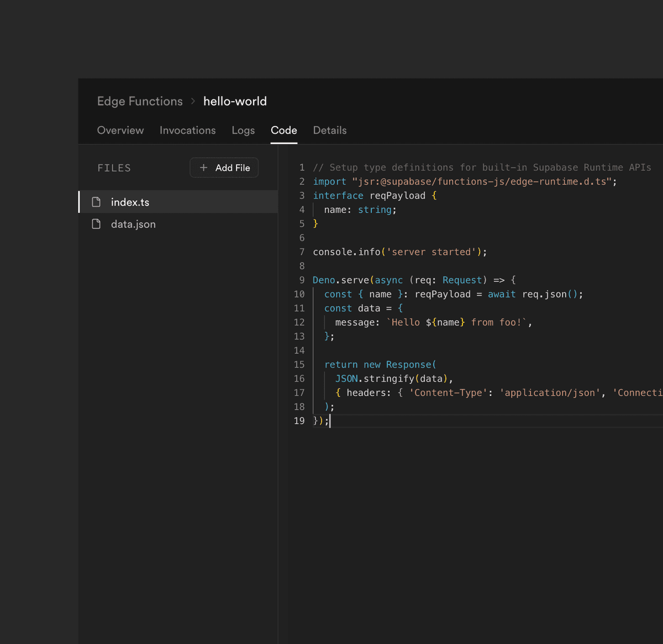This screenshot has height=644, width=663.
Task: Click line 19 with the closing brace
Action: pos(322,420)
